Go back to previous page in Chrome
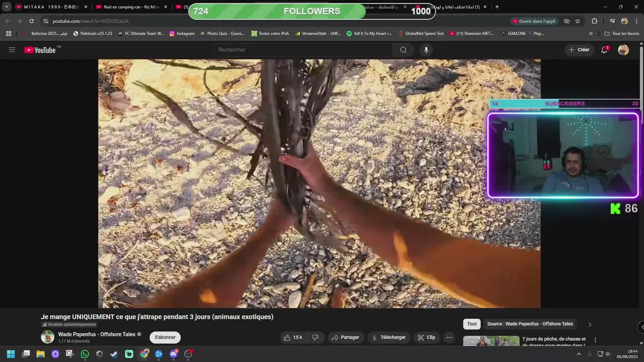 7,21
